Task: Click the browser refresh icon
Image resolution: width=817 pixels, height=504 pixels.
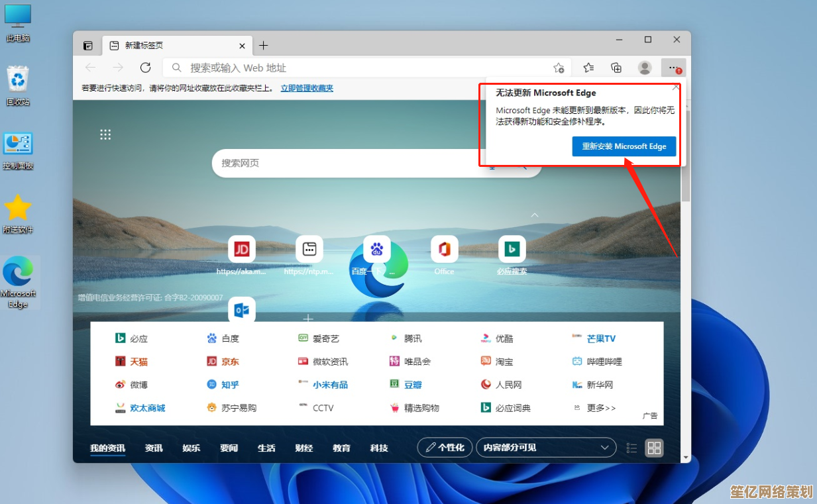Action: tap(146, 68)
